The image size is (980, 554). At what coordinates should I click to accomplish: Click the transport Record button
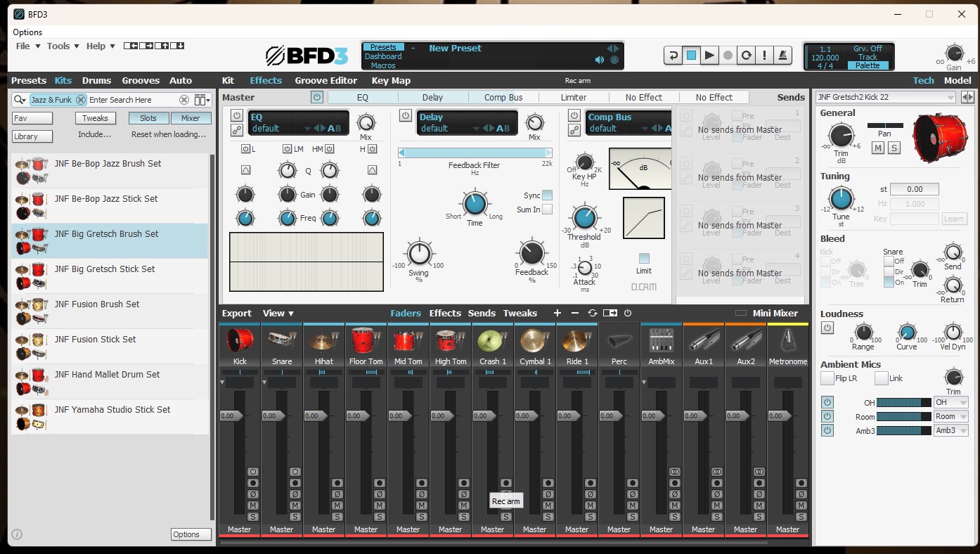(x=728, y=56)
